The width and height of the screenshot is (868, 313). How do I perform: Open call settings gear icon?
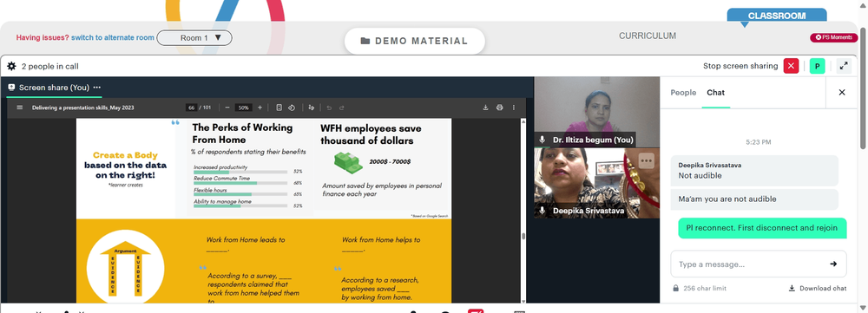click(11, 67)
